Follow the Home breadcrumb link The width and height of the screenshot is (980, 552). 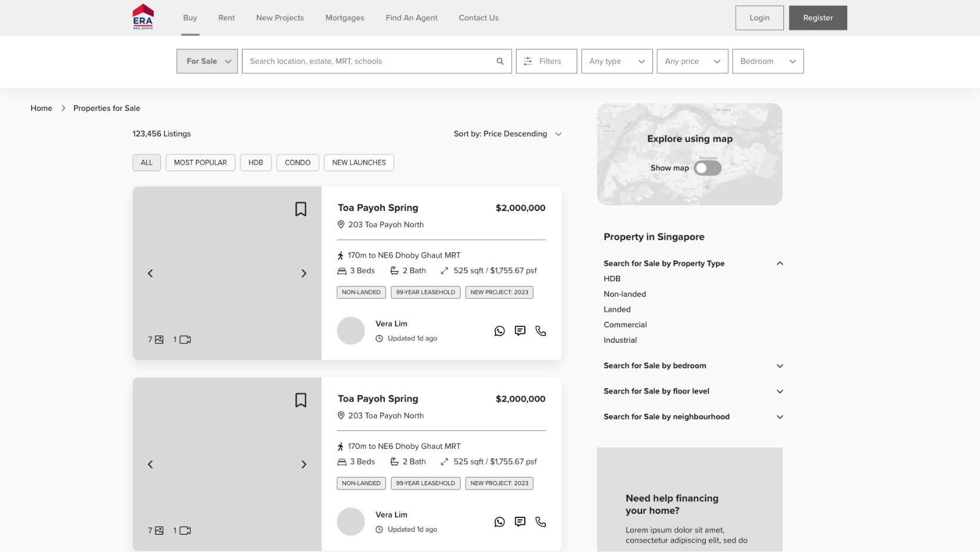click(41, 108)
